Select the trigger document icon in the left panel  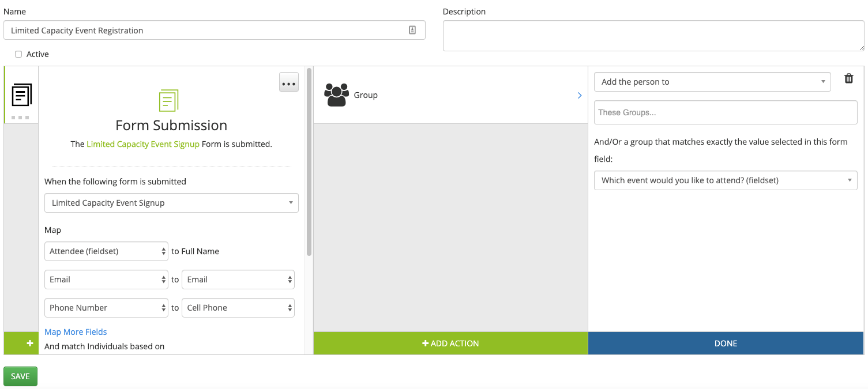[x=21, y=95]
